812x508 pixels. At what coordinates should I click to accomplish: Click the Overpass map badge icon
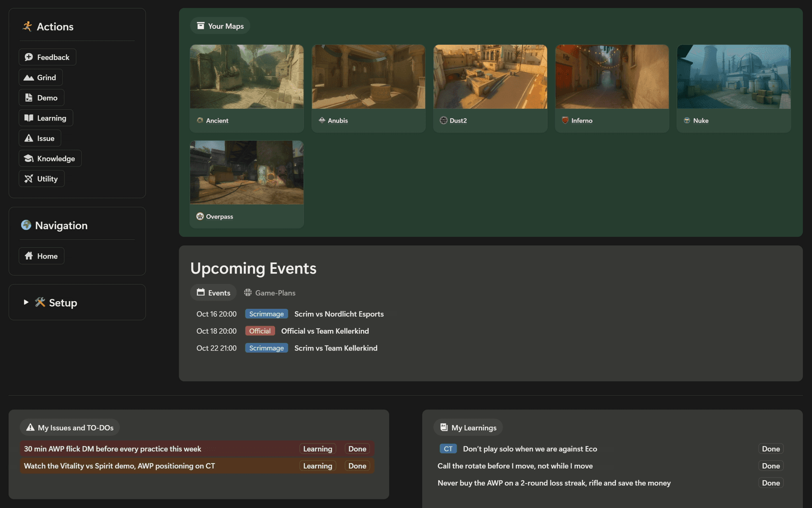[x=200, y=216]
